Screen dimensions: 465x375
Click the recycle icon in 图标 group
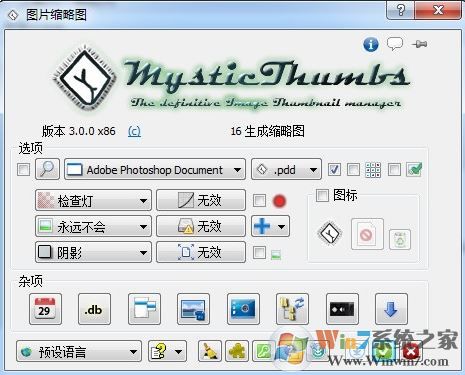pyautogui.click(x=400, y=239)
